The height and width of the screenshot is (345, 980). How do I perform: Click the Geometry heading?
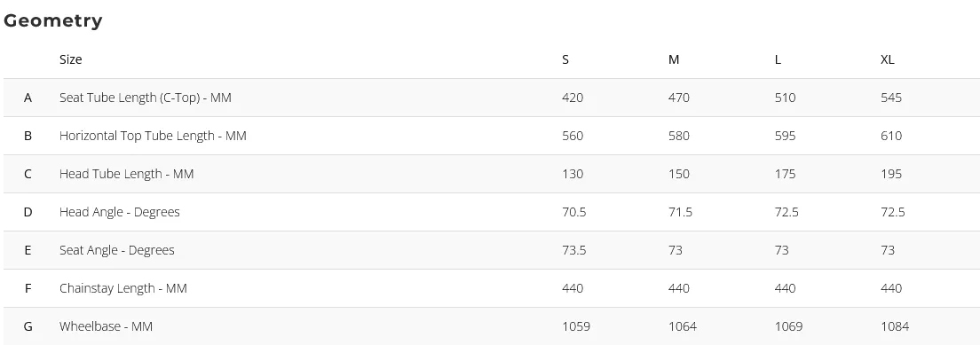coord(53,20)
